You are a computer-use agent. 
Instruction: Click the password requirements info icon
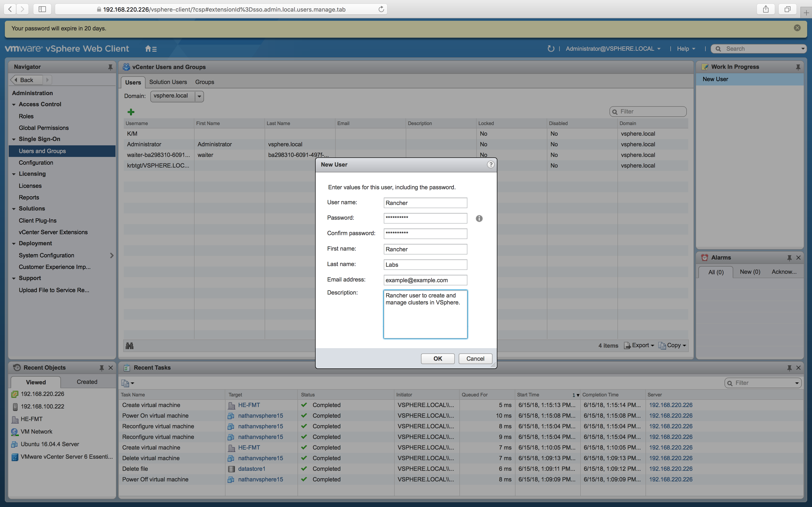pyautogui.click(x=479, y=218)
